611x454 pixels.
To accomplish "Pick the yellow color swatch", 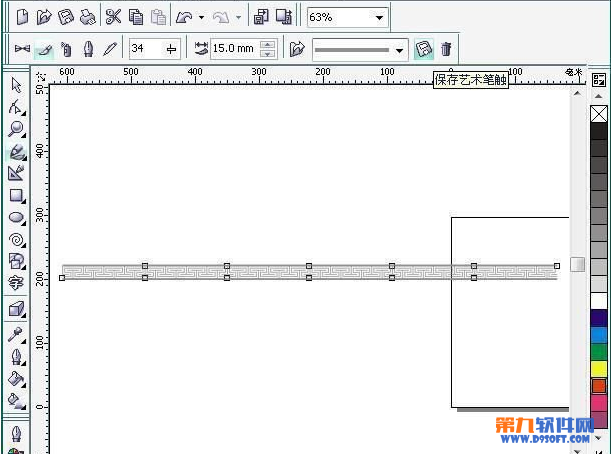I will click(599, 369).
